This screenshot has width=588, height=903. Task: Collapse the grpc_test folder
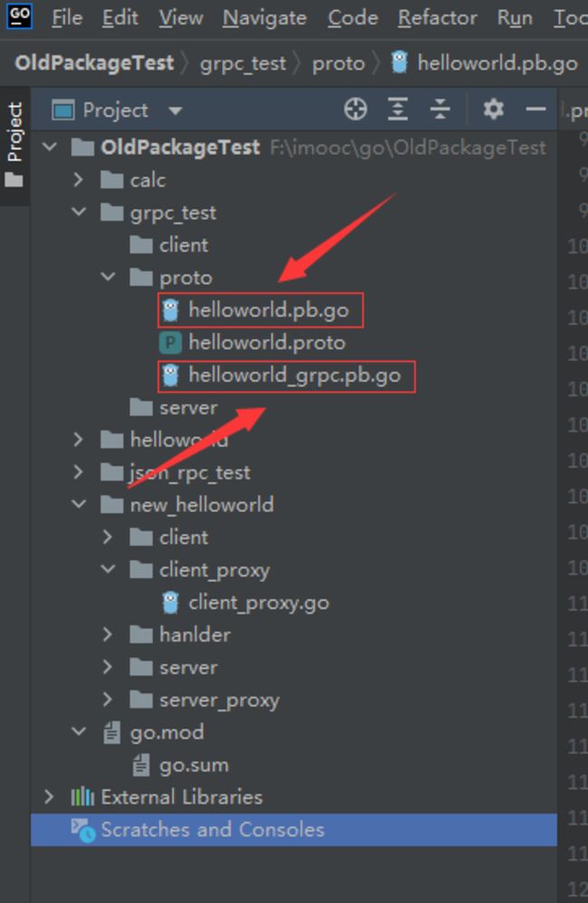(79, 213)
